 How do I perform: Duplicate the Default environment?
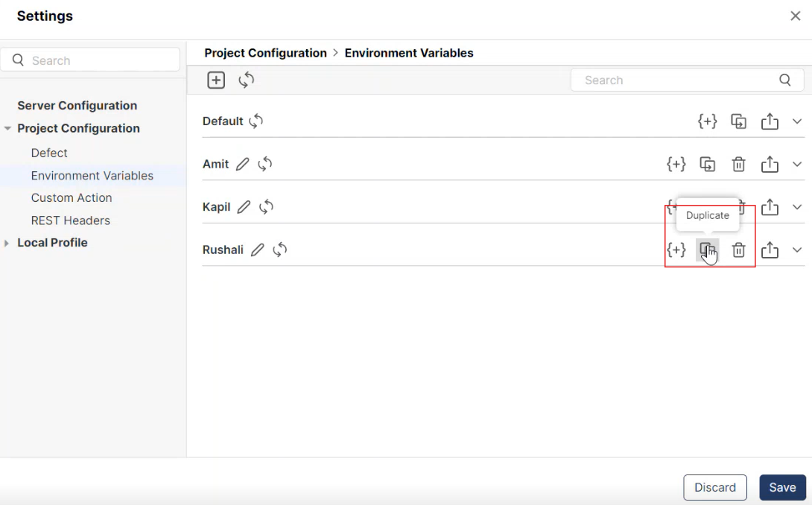(x=738, y=121)
